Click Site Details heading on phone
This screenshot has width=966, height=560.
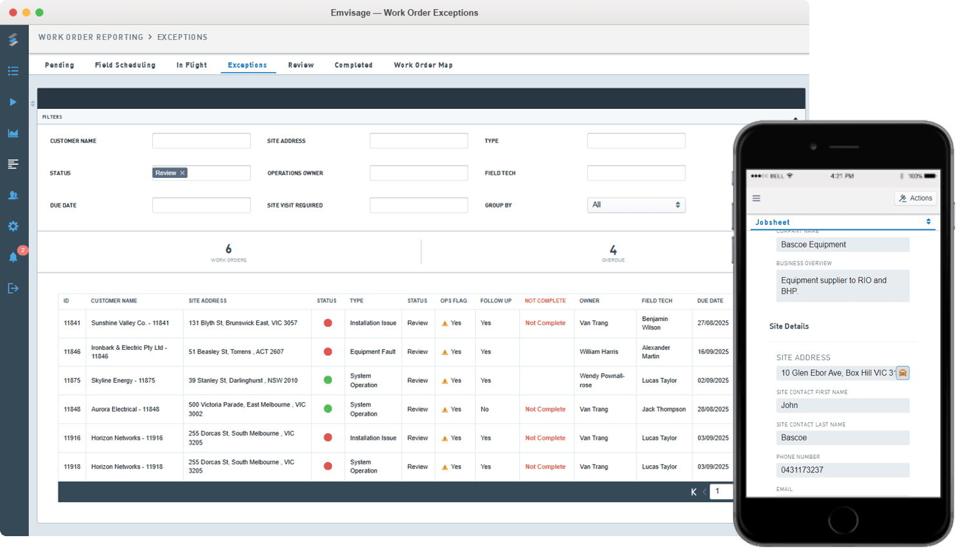(x=789, y=326)
